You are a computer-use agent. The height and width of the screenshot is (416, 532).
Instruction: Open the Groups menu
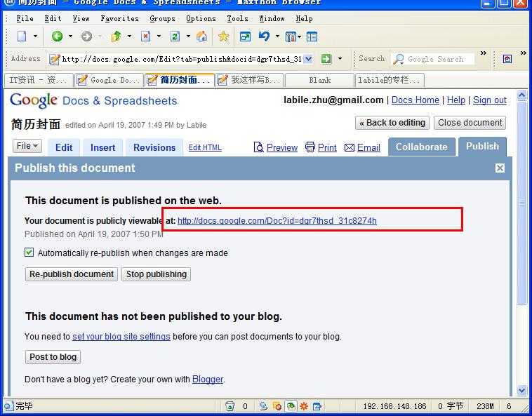pyautogui.click(x=162, y=18)
